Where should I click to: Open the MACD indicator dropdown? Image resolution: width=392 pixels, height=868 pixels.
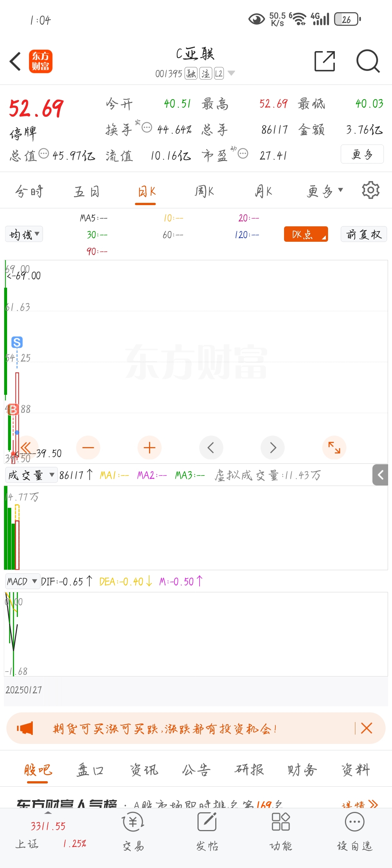tap(22, 581)
